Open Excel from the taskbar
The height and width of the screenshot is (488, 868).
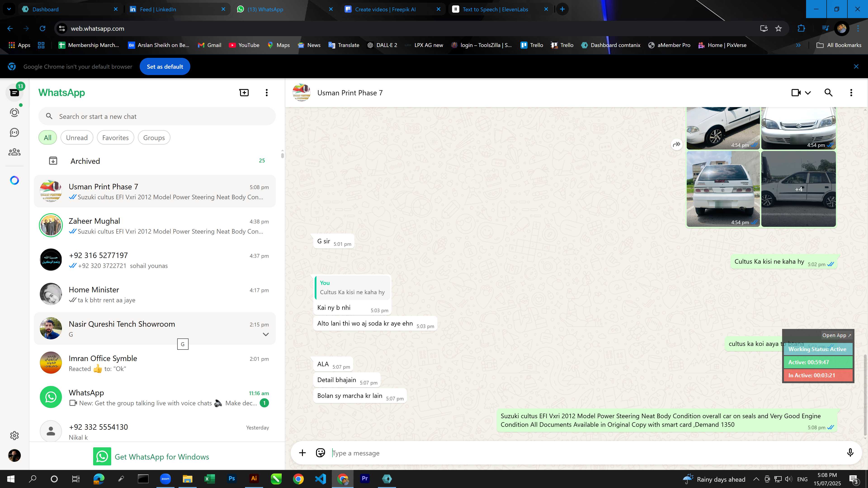coord(209,479)
